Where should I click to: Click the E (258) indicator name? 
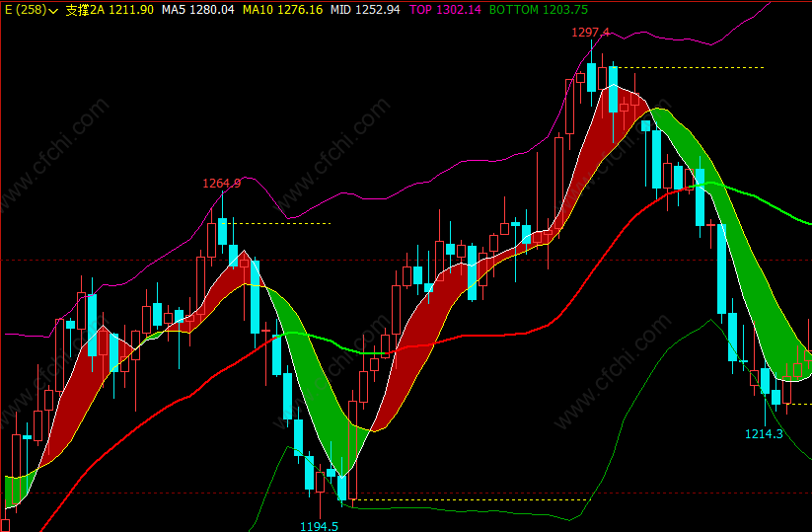[x=26, y=10]
